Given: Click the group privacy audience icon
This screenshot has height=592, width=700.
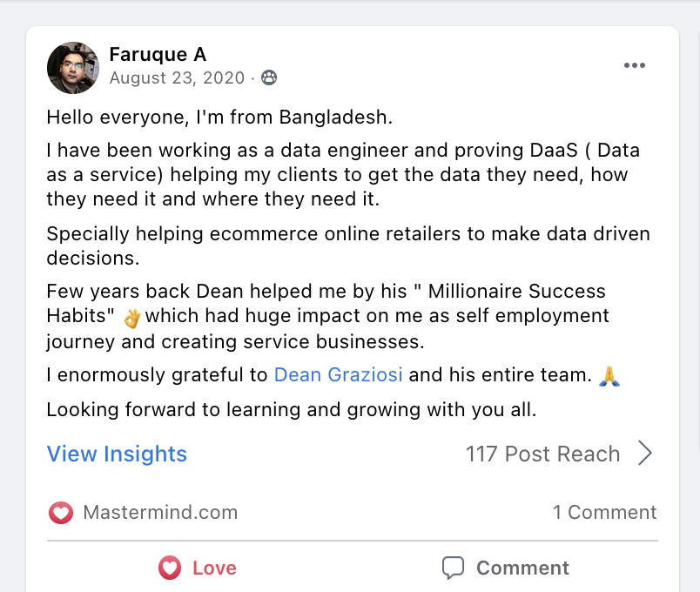Looking at the screenshot, I should click(x=269, y=77).
